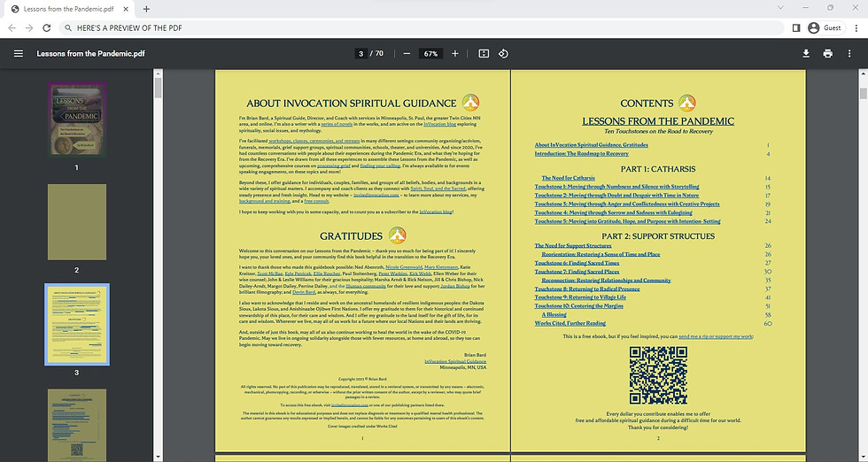Download the PDF file
Viewport: 868px width, 462px height.
(806, 54)
